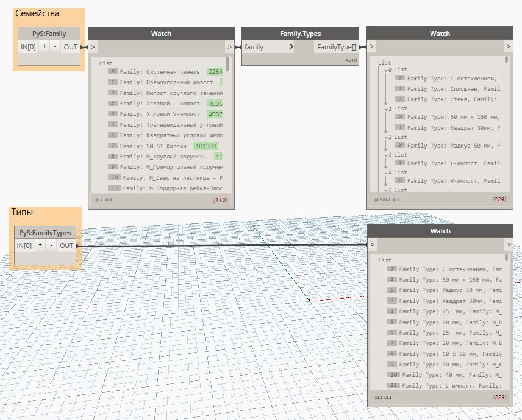This screenshot has height=420, width=522.
Task: Click the scrollbar of the top-right Watch
Action: point(506,60)
